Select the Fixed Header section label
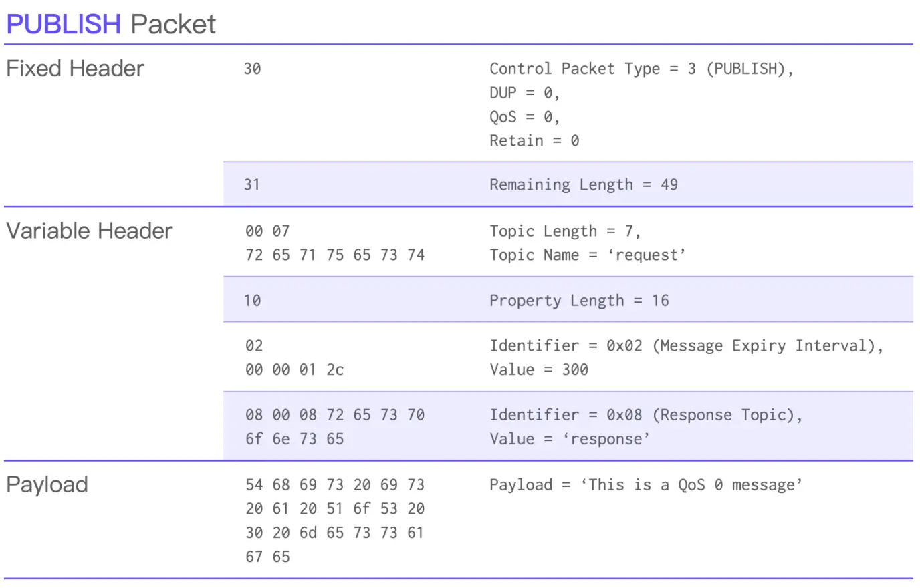 point(75,68)
